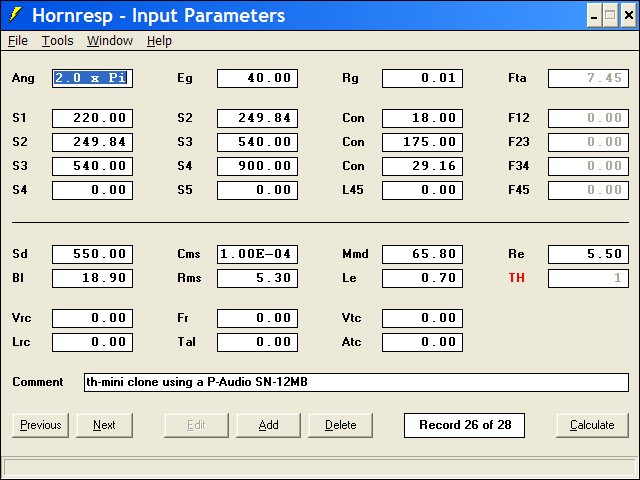640x480 pixels.
Task: Select the S5 input field
Action: [x=258, y=190]
